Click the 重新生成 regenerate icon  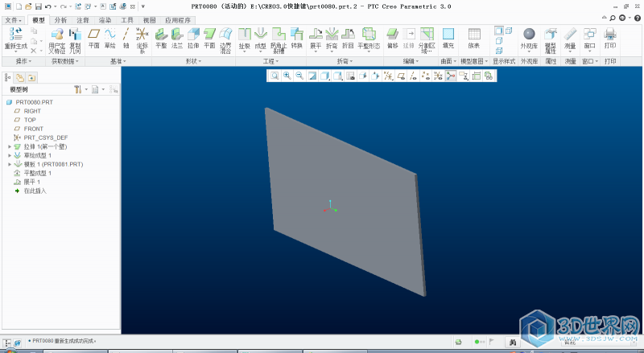tap(15, 34)
